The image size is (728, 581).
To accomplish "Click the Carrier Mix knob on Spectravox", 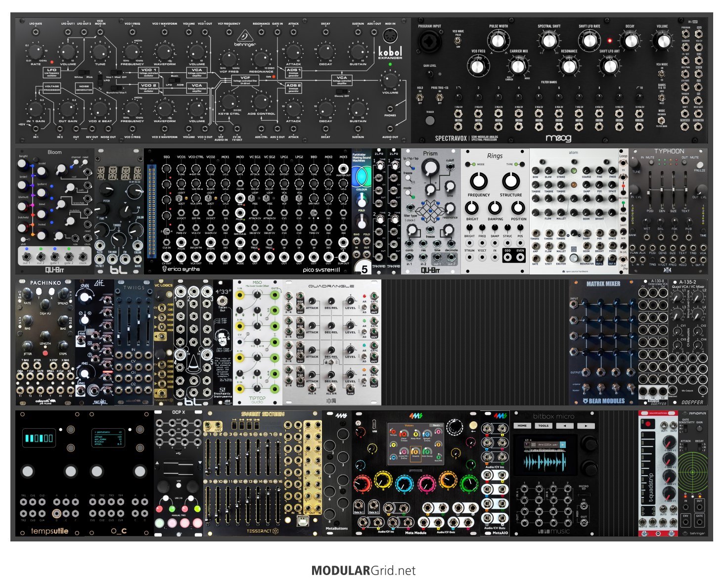I will pyautogui.click(x=518, y=66).
